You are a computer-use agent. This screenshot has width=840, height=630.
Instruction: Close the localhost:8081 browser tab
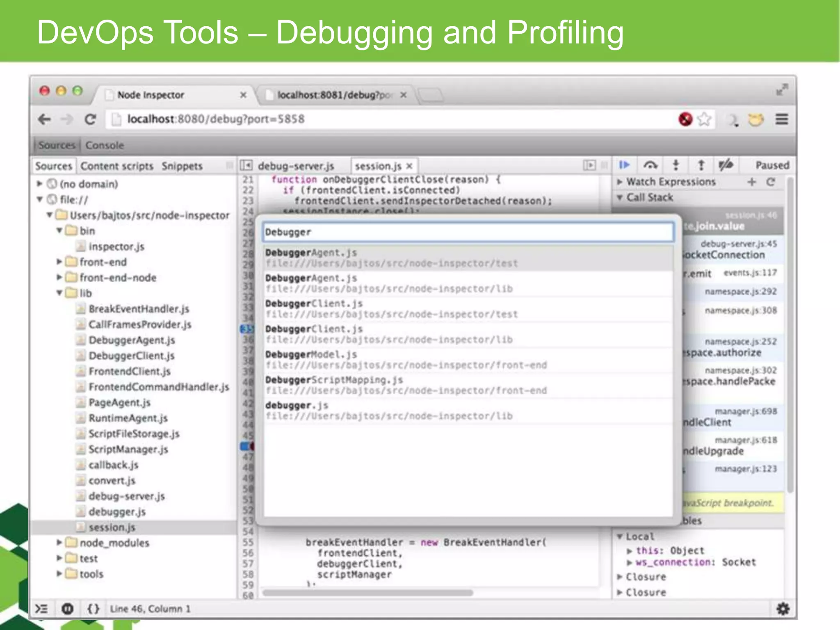[x=404, y=95]
